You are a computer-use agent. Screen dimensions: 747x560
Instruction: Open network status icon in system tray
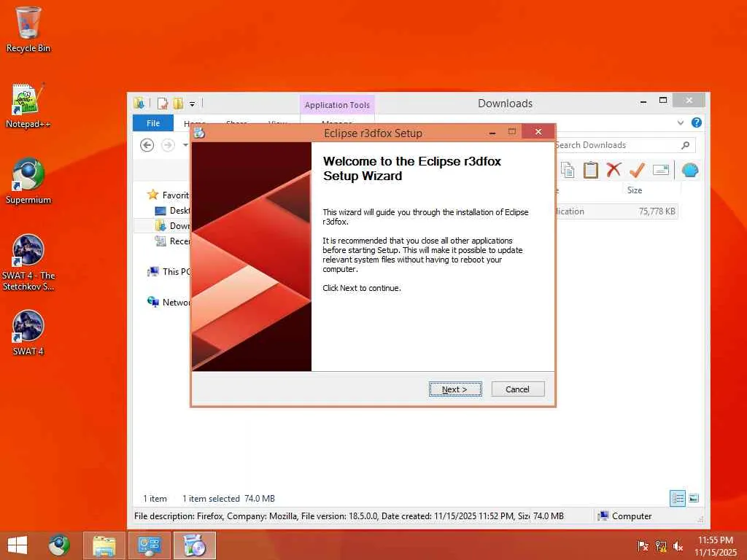660,545
